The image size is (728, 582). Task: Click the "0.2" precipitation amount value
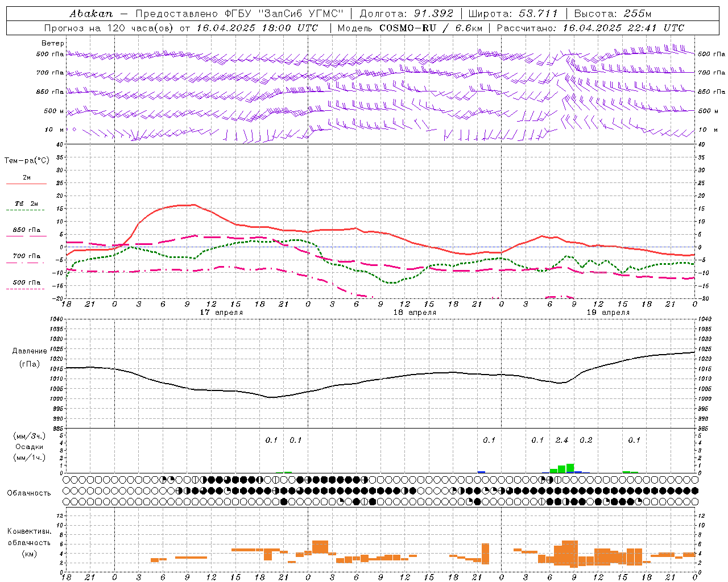[586, 440]
